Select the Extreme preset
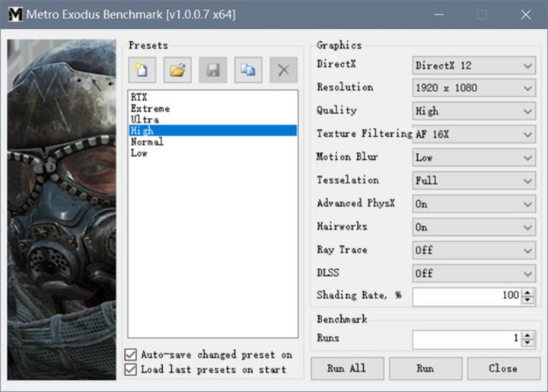 pyautogui.click(x=213, y=108)
